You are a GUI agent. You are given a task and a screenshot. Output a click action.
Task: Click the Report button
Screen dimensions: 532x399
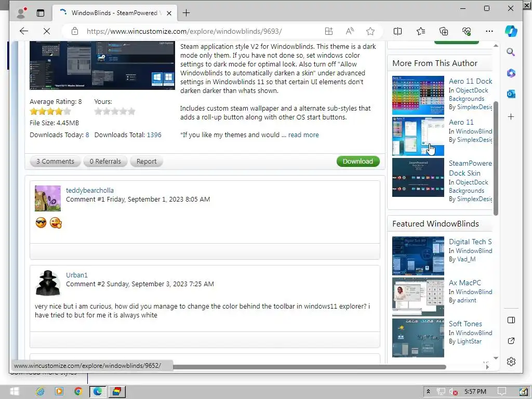click(x=147, y=161)
